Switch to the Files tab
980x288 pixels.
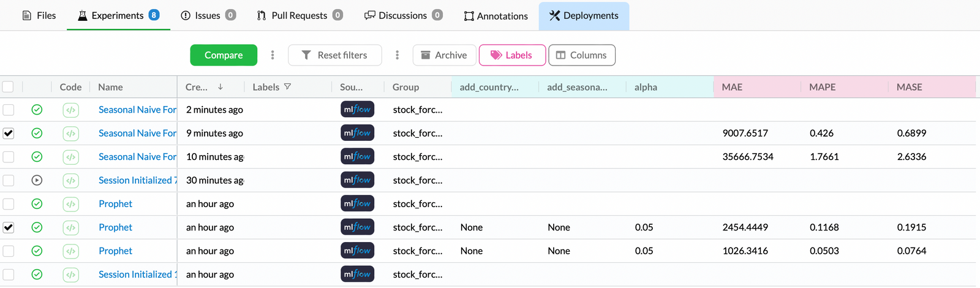pyautogui.click(x=39, y=15)
